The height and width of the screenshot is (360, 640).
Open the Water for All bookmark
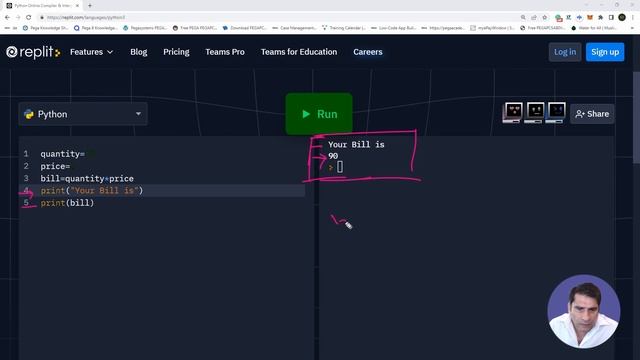[594, 28]
